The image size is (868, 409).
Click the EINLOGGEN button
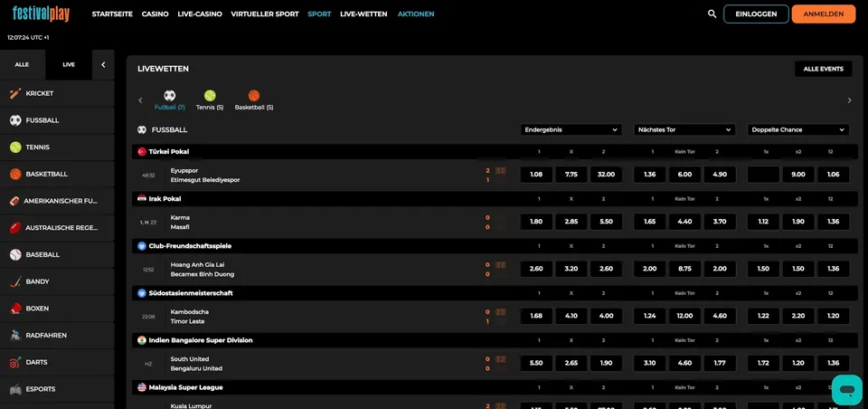pos(756,14)
